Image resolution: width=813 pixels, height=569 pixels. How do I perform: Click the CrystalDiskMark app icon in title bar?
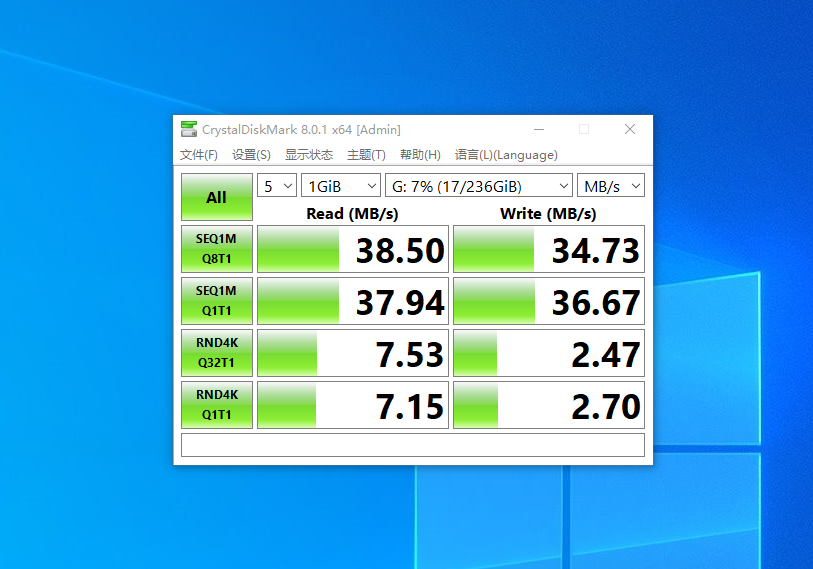coord(189,129)
